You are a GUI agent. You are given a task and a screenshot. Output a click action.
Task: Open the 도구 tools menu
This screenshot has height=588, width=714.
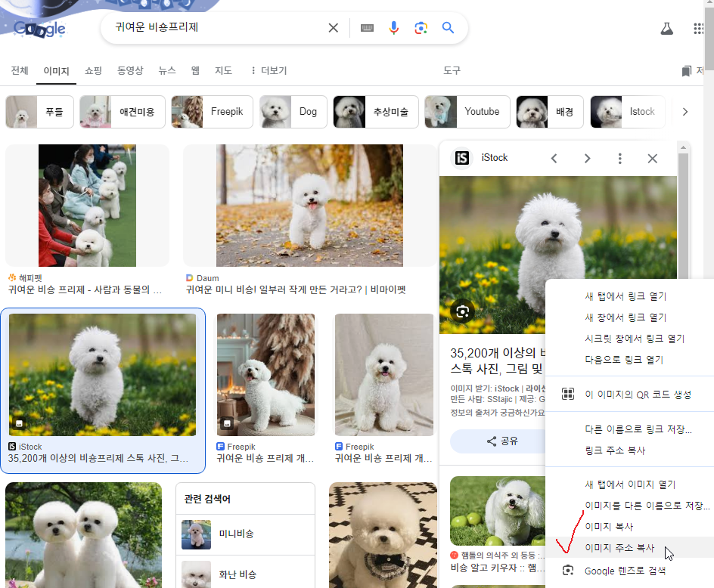(x=452, y=70)
